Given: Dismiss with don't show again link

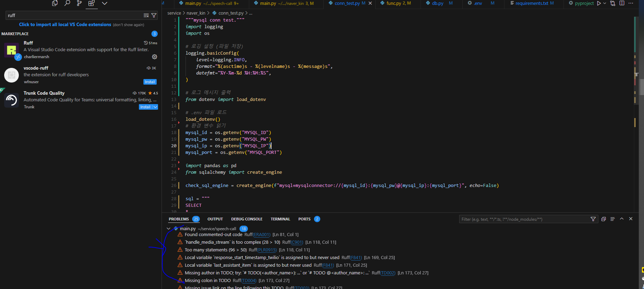Looking at the screenshot, I should (128, 25).
